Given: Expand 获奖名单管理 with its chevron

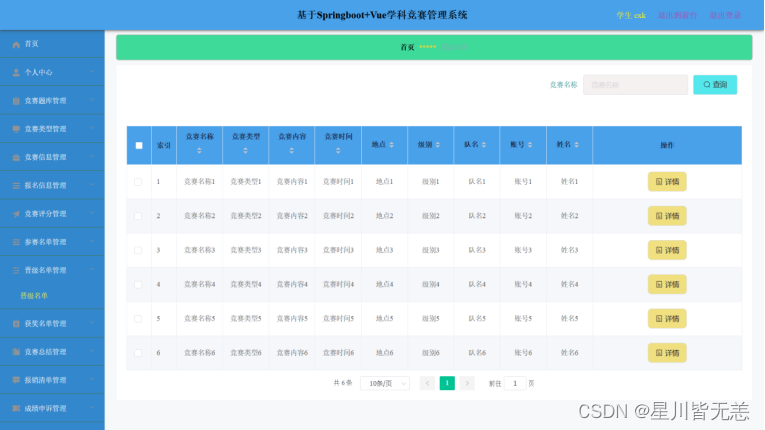Looking at the screenshot, I should 92,323.
